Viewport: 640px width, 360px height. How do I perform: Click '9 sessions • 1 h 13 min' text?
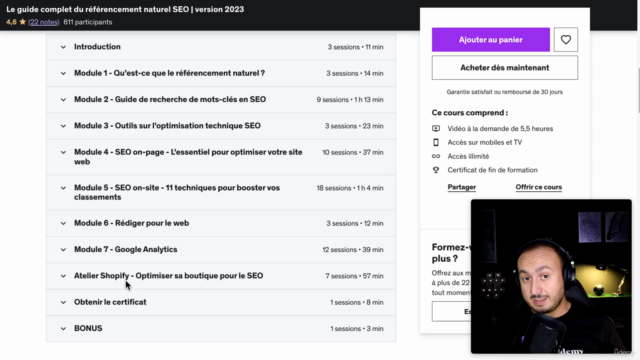350,100
